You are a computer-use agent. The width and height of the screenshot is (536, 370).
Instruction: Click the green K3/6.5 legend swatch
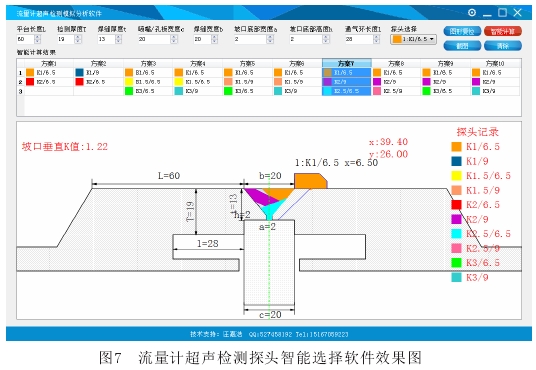[456, 263]
